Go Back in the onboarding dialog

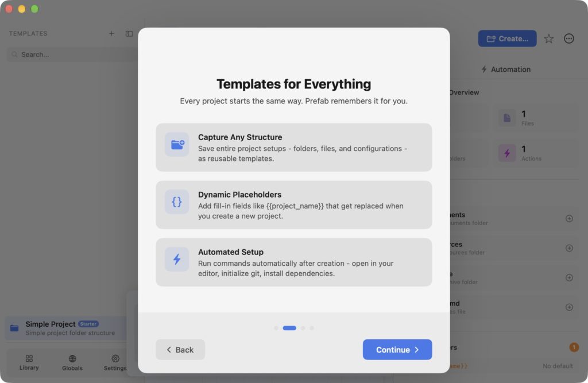[180, 350]
